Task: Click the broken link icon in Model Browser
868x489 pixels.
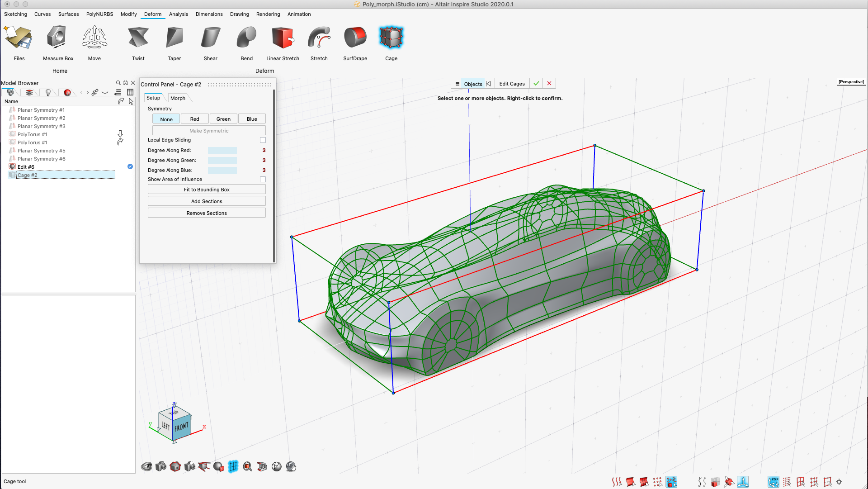Action: point(95,92)
